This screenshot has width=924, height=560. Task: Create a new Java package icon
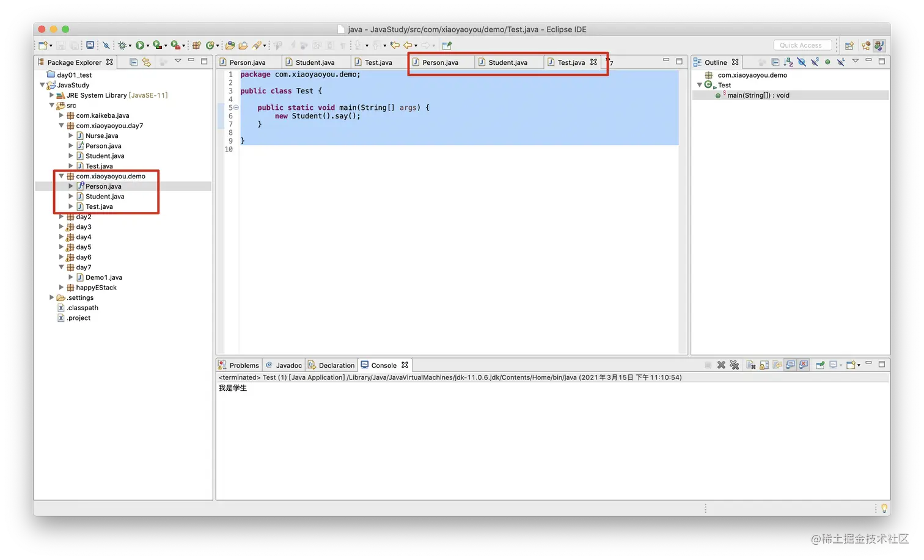pos(196,45)
